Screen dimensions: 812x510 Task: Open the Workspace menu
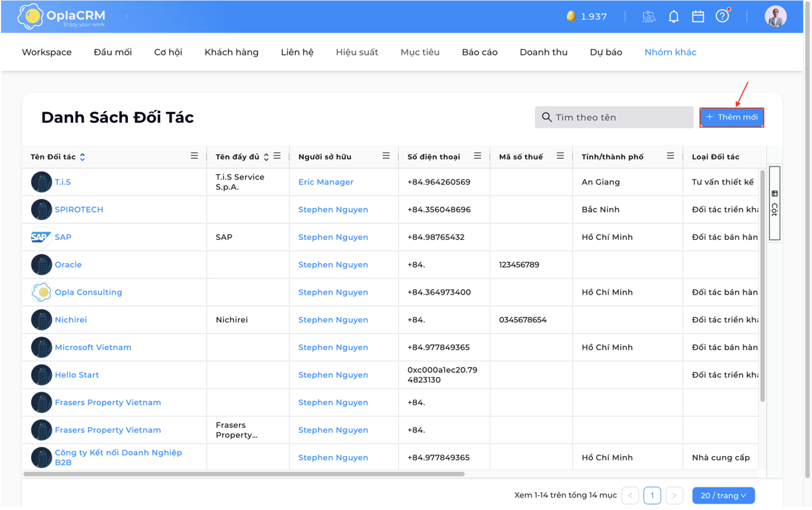(x=47, y=52)
